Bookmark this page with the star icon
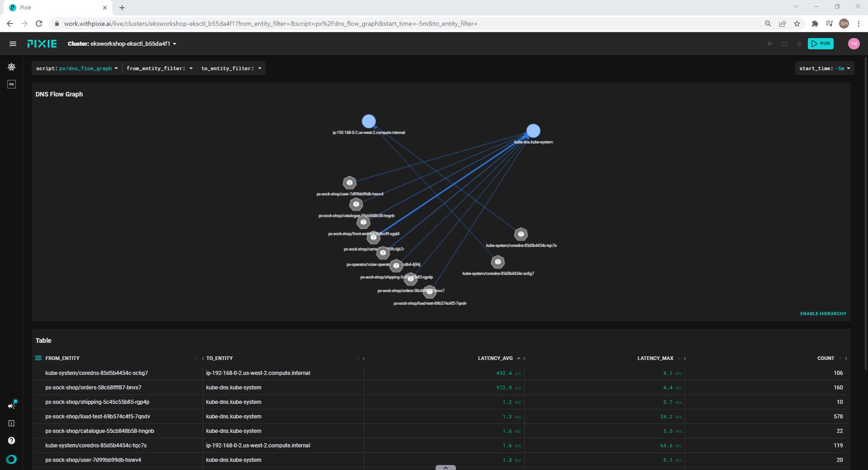 tap(797, 24)
